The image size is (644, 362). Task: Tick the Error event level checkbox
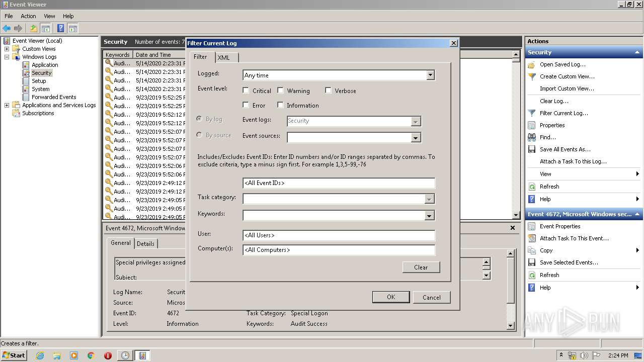(x=246, y=105)
